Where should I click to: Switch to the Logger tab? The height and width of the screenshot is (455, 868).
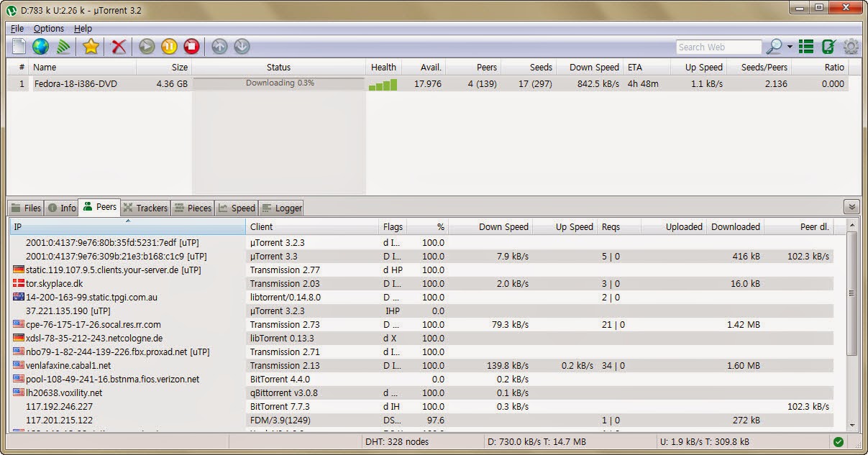tap(281, 208)
